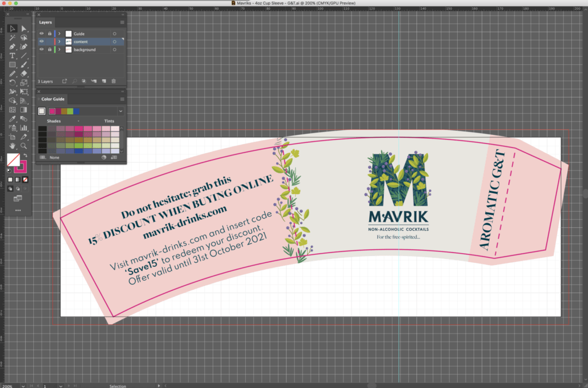Hide the background layer

click(x=41, y=49)
